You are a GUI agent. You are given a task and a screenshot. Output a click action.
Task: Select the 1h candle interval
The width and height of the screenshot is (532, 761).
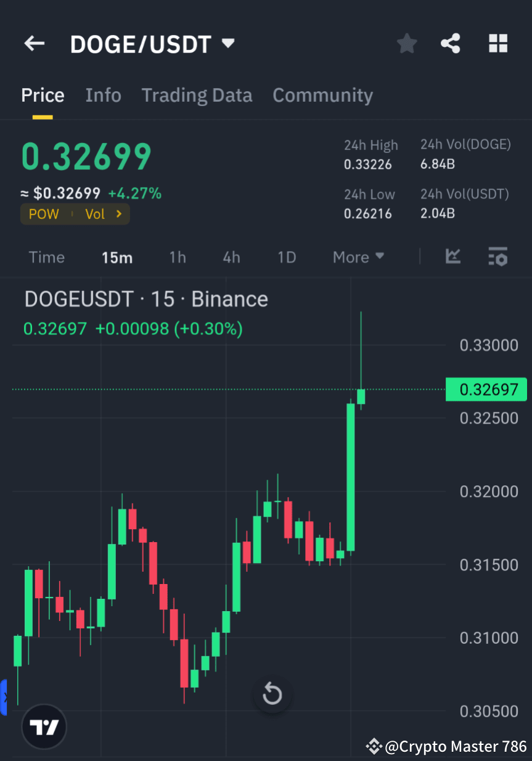point(178,257)
